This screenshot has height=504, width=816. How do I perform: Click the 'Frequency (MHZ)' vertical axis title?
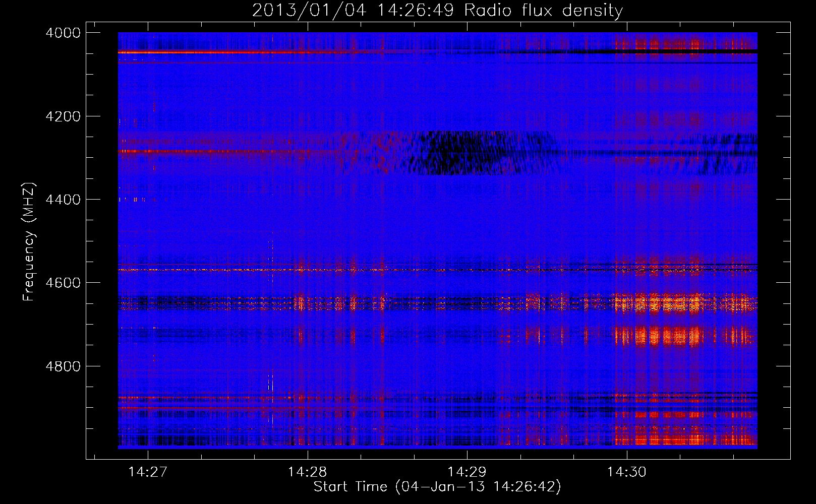(29, 242)
